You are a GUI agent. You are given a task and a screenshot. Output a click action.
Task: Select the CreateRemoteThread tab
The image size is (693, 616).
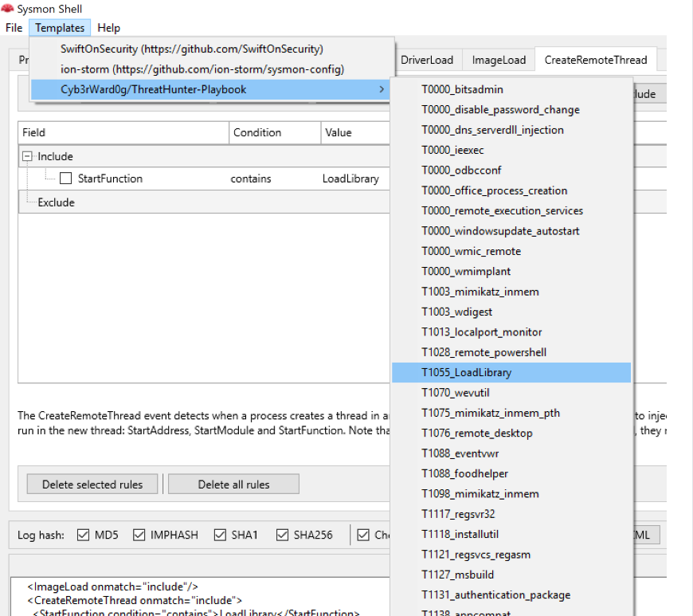[596, 59]
